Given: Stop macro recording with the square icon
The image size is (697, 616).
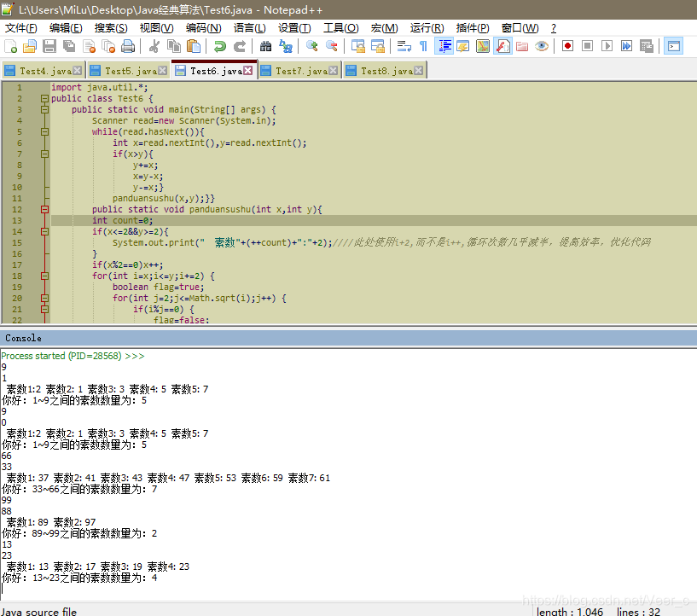Looking at the screenshot, I should 587,46.
